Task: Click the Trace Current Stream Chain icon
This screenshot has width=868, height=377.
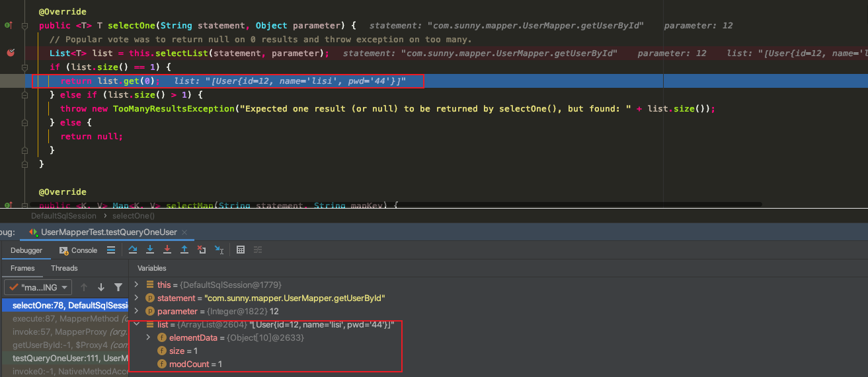Action: pyautogui.click(x=258, y=250)
